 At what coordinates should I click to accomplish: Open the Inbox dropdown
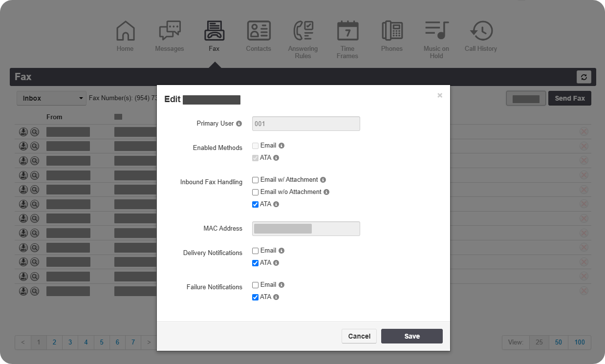point(51,98)
